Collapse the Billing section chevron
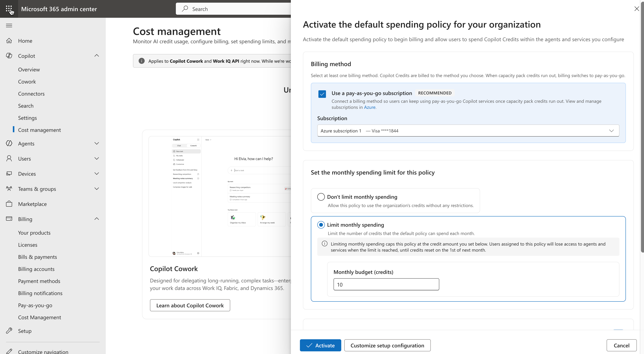The image size is (644, 354). click(x=97, y=219)
